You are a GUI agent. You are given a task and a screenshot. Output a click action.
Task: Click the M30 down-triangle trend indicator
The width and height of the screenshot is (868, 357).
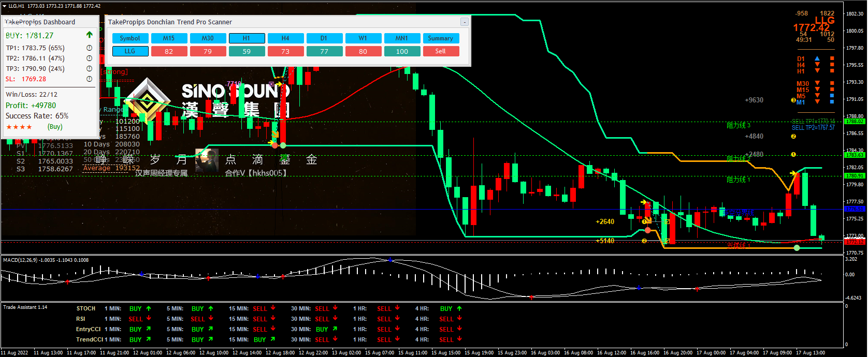pos(817,83)
